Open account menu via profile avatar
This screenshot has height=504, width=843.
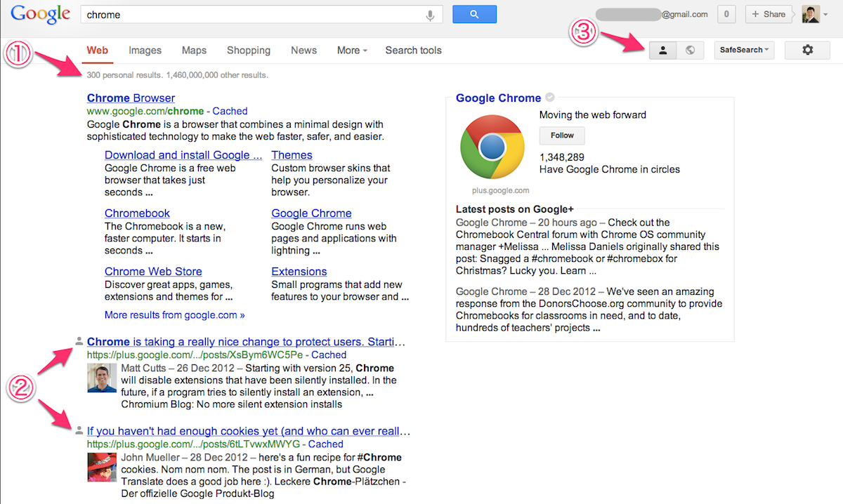coord(814,14)
